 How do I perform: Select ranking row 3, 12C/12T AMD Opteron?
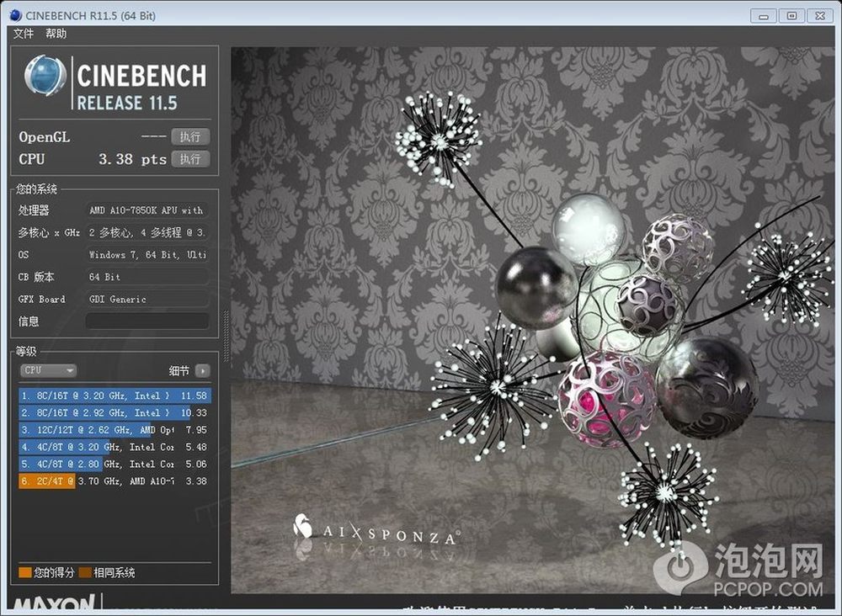[115, 430]
